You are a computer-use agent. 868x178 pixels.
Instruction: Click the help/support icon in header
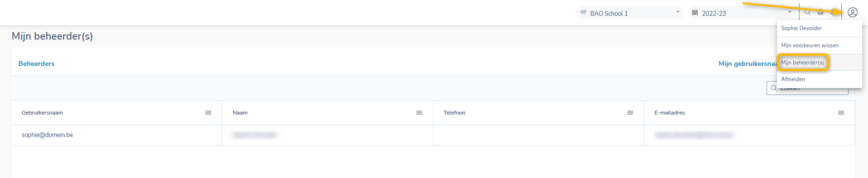pyautogui.click(x=820, y=12)
